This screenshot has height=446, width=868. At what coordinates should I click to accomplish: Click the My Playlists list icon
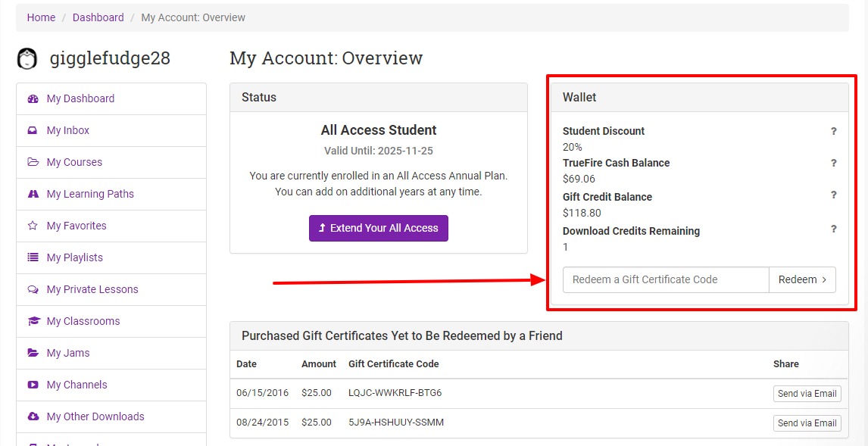click(33, 257)
